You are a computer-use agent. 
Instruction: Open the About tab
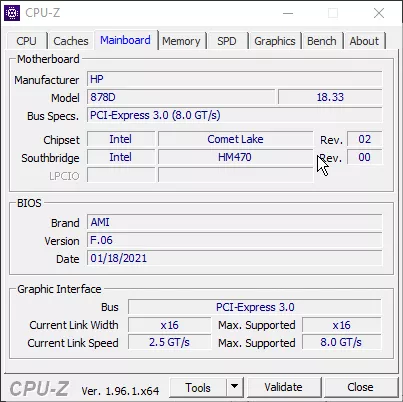point(364,41)
